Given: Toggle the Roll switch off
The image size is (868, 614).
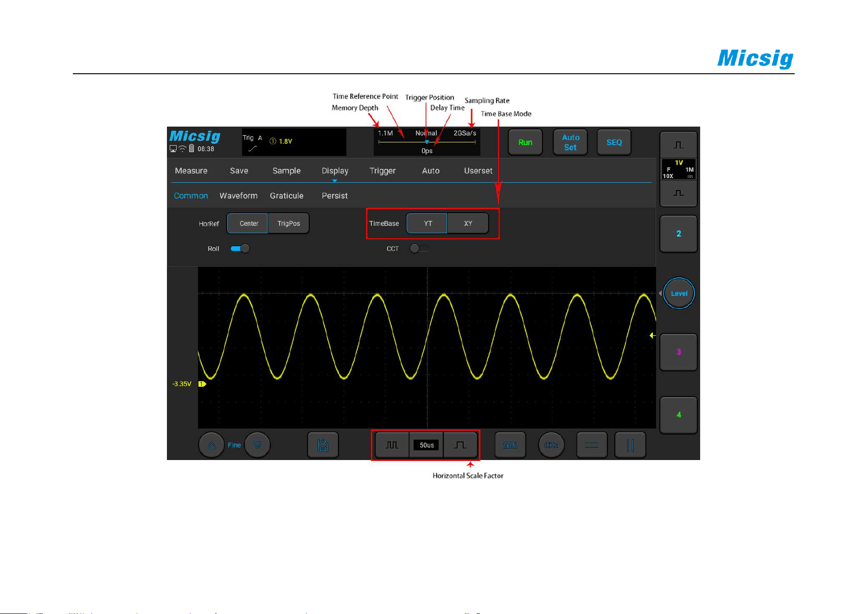Looking at the screenshot, I should point(240,249).
